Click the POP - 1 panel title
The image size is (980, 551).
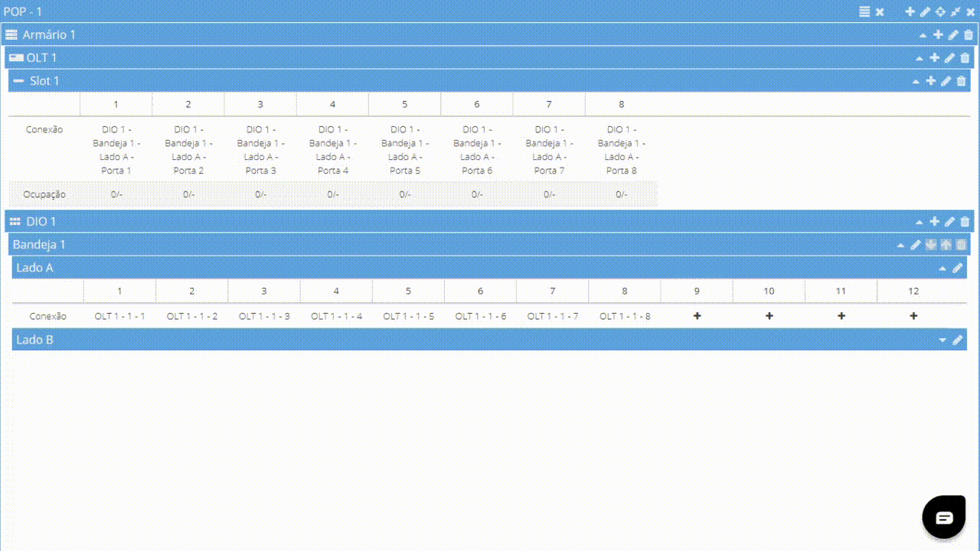tap(23, 11)
